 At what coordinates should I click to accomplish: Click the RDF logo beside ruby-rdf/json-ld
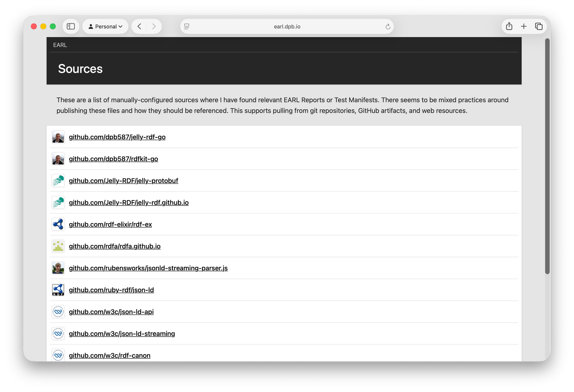tap(58, 290)
